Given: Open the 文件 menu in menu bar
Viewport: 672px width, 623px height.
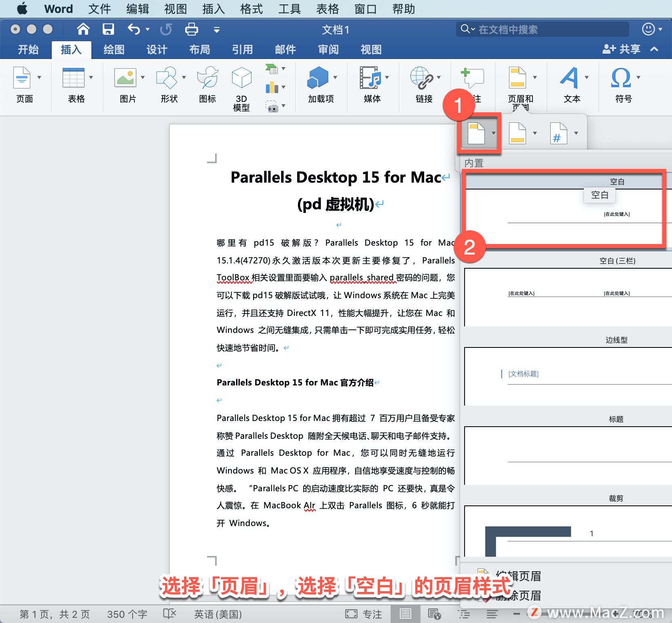Looking at the screenshot, I should pos(99,9).
